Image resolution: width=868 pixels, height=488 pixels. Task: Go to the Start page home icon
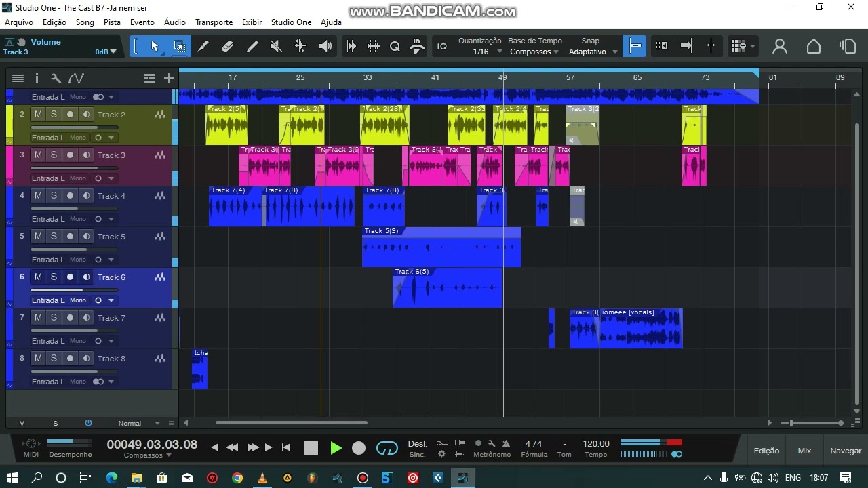(814, 46)
